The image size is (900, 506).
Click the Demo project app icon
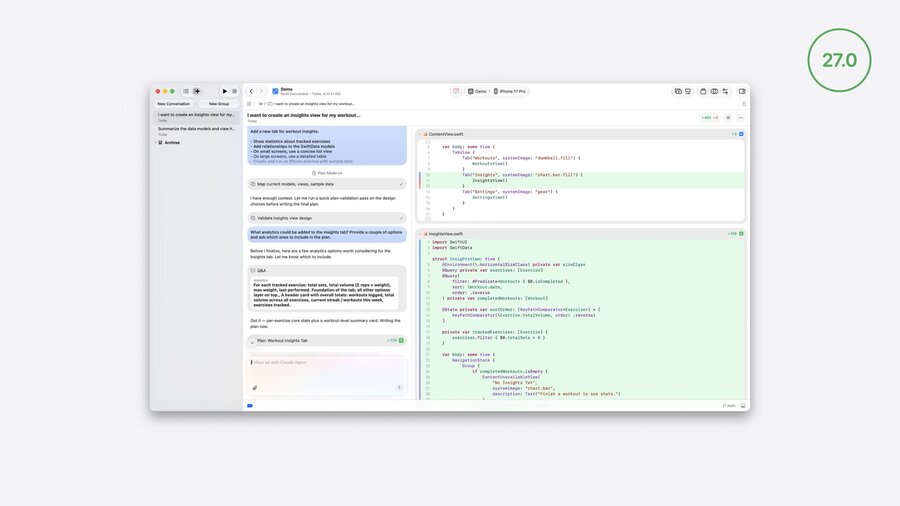276,91
